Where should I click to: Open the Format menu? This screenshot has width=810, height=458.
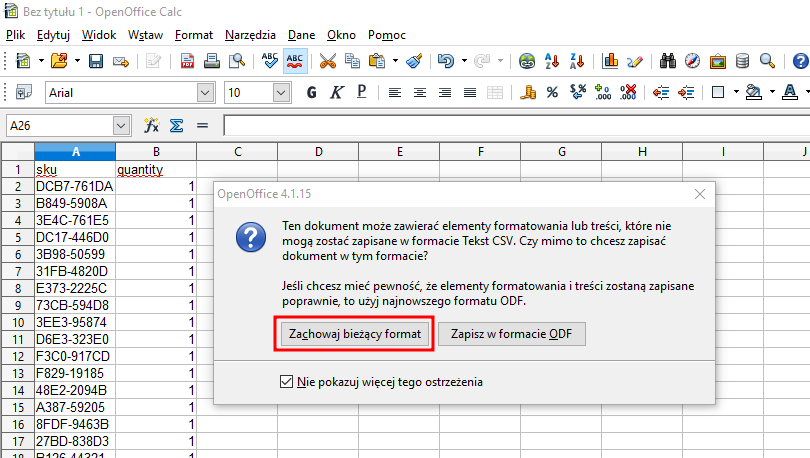click(x=194, y=34)
